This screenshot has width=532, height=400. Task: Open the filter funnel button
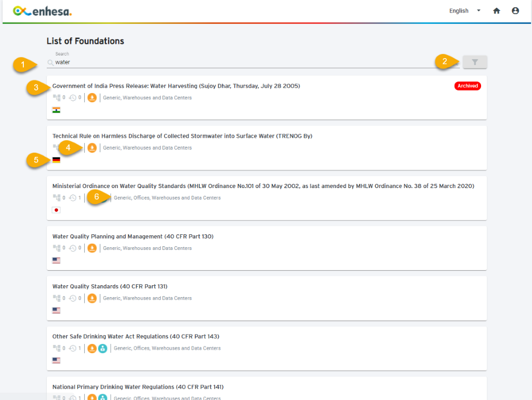click(475, 62)
